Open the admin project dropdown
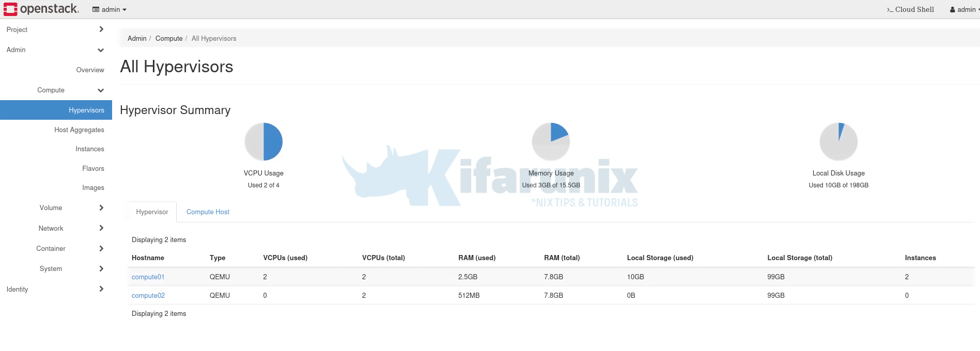 (110, 9)
